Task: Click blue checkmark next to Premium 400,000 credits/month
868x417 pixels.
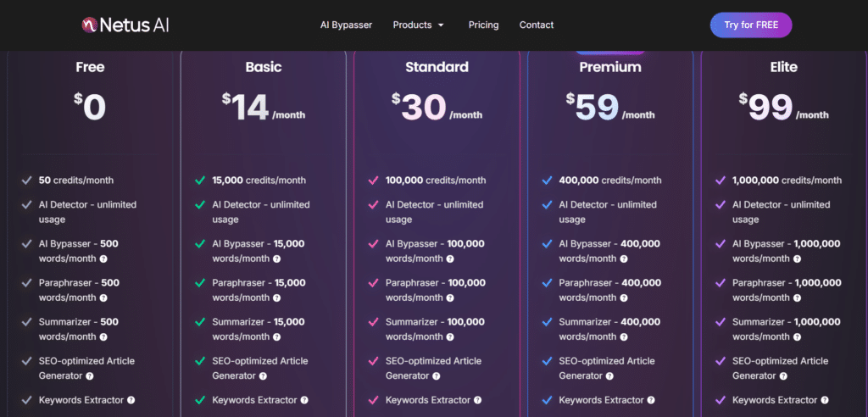Action: pyautogui.click(x=547, y=181)
